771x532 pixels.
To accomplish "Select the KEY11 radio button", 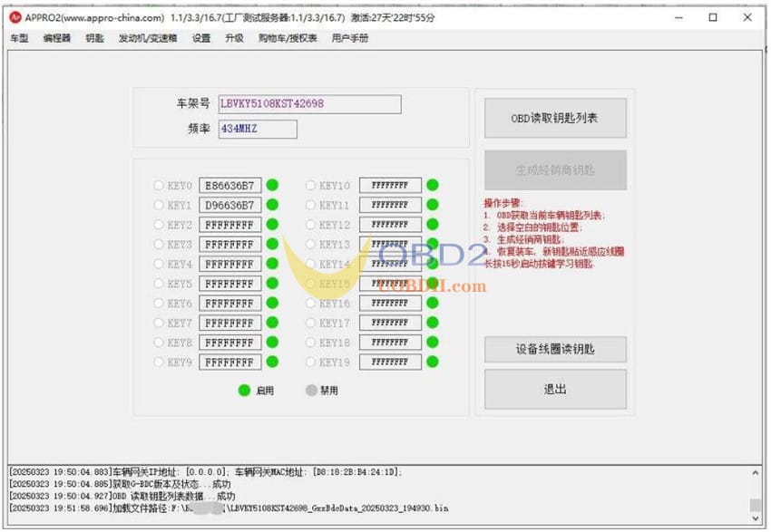I will (x=310, y=205).
